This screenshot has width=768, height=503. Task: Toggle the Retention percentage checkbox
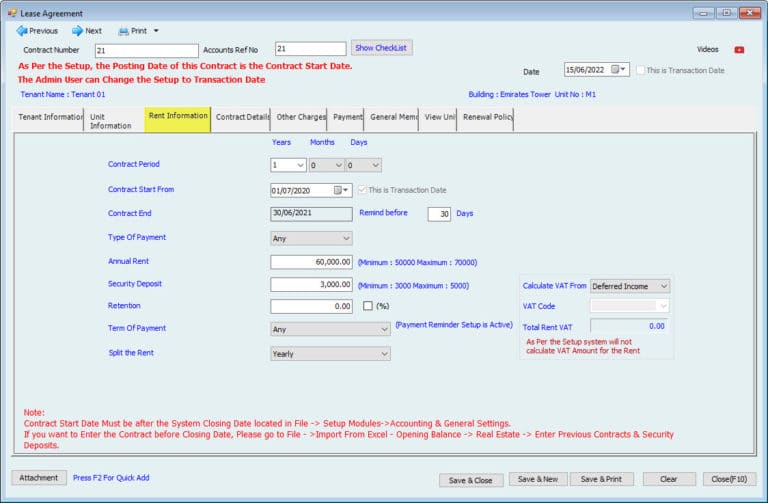click(368, 306)
